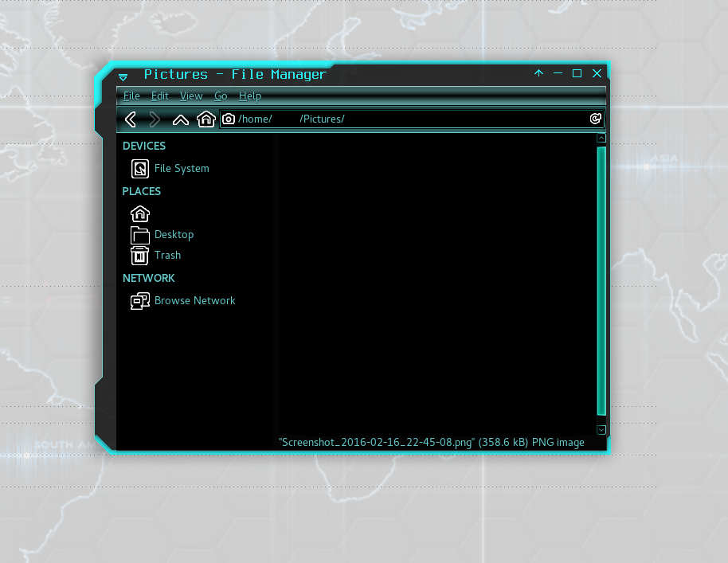Click the PLACES section header
The height and width of the screenshot is (563, 728).
click(142, 191)
